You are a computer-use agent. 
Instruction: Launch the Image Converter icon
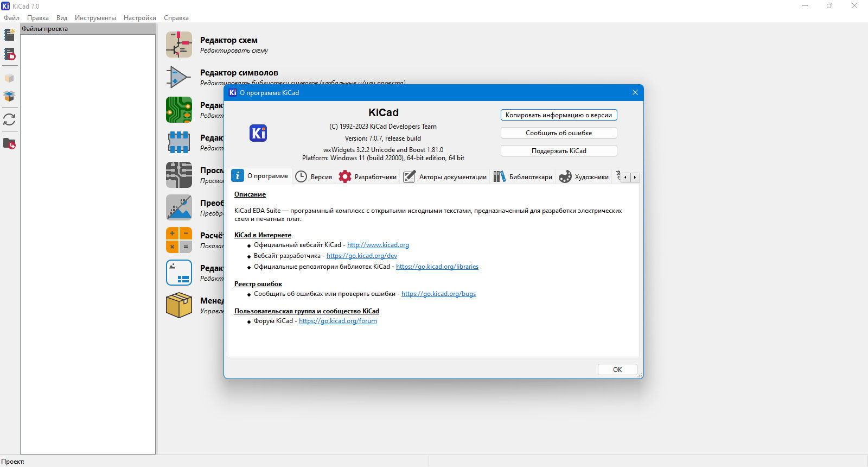179,207
